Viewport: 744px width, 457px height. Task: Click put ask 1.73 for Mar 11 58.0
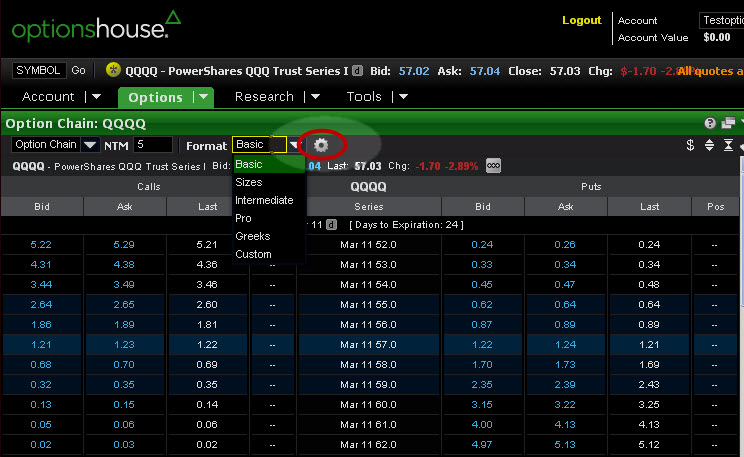point(565,364)
